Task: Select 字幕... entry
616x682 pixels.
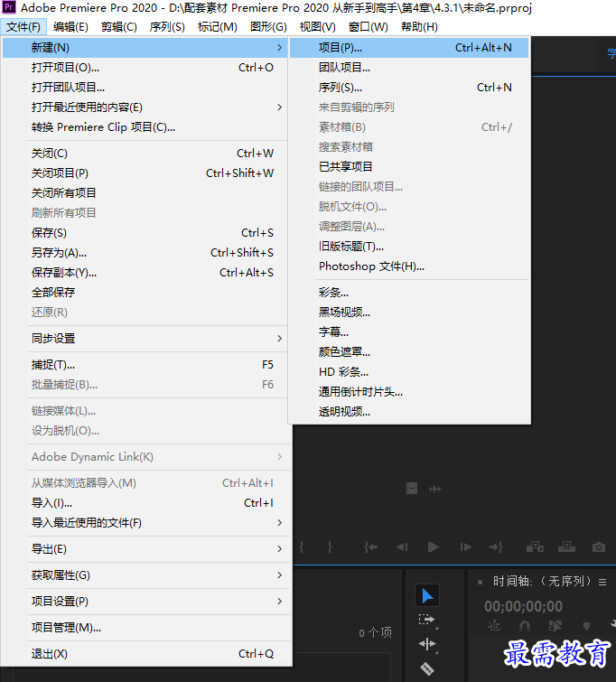Action: [x=409, y=332]
